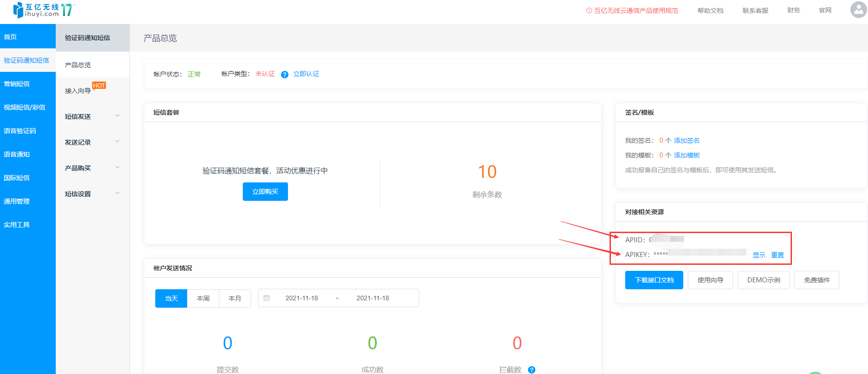Image resolution: width=868 pixels, height=374 pixels.
Task: Click 免费插件 button
Action: click(817, 280)
